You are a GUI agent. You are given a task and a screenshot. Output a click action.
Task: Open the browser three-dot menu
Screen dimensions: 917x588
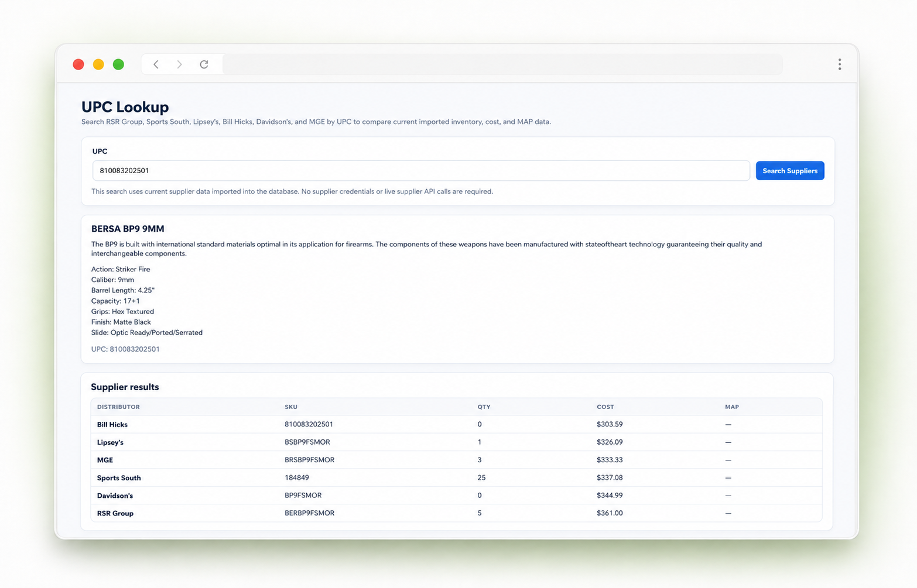(839, 64)
